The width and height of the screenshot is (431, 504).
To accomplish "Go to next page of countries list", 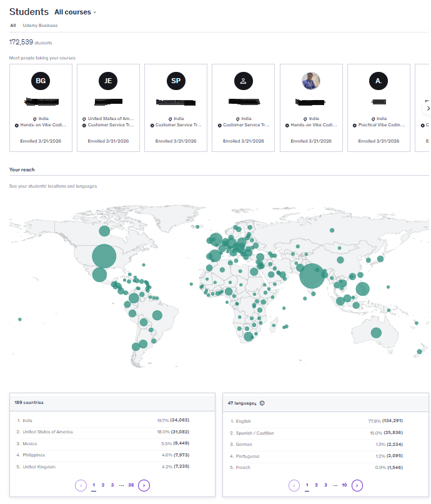I will coord(144,485).
